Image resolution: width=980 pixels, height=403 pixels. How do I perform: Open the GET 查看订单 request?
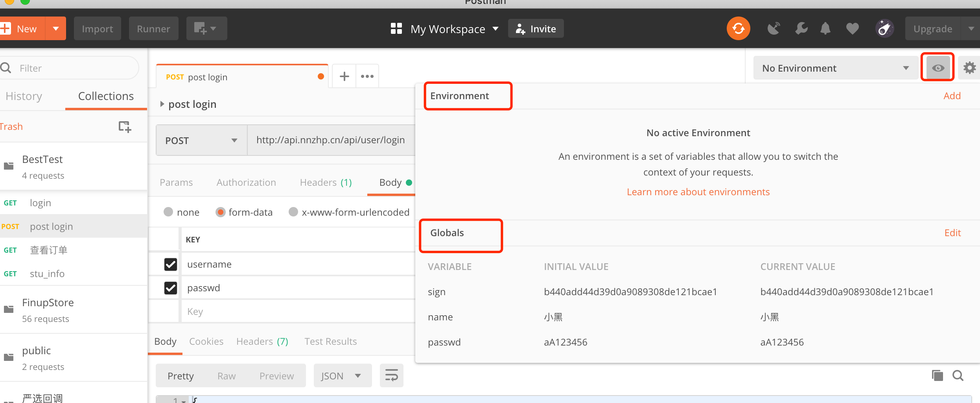[x=74, y=250]
